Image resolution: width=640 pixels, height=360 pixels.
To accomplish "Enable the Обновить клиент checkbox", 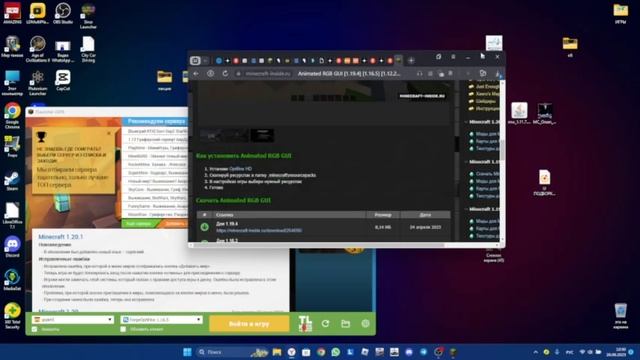I will pos(123,329).
